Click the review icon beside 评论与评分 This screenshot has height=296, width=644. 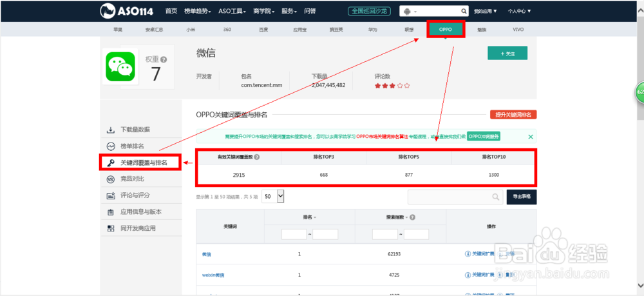tap(111, 195)
